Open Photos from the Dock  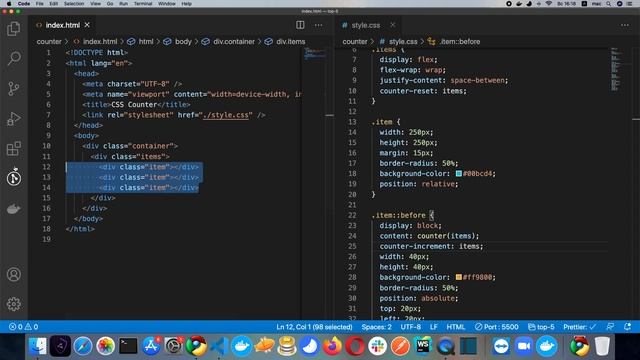[x=105, y=346]
